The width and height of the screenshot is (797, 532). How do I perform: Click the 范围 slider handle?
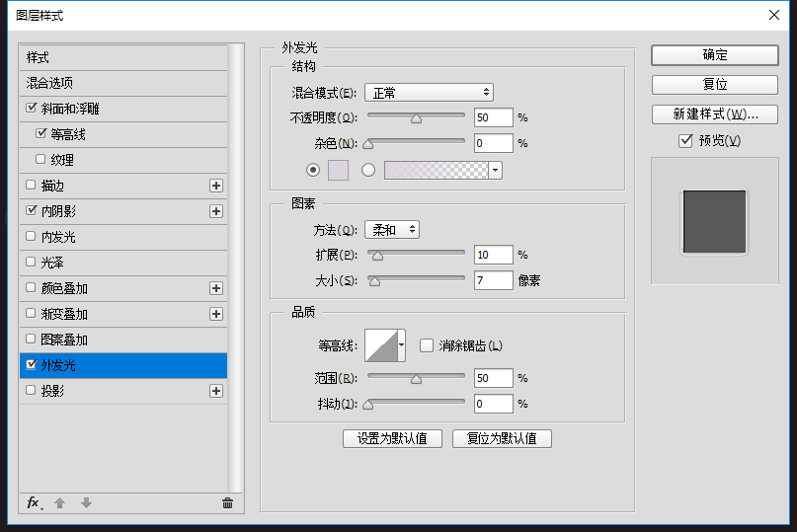417,379
